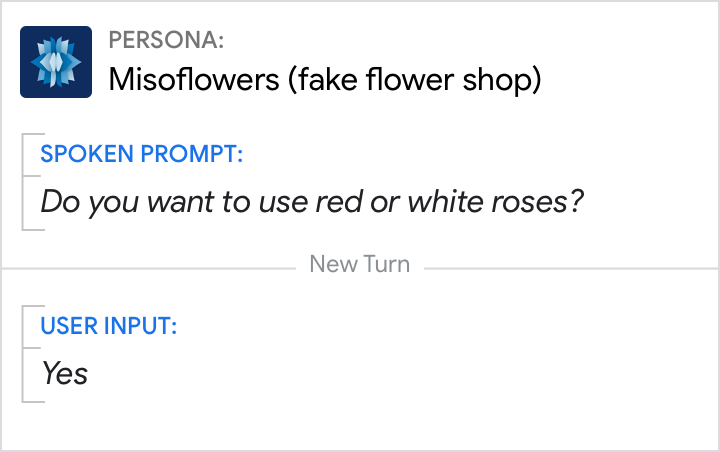Click the gray PERSONA: label
Viewport: 720px width, 452px height.
[x=166, y=40]
